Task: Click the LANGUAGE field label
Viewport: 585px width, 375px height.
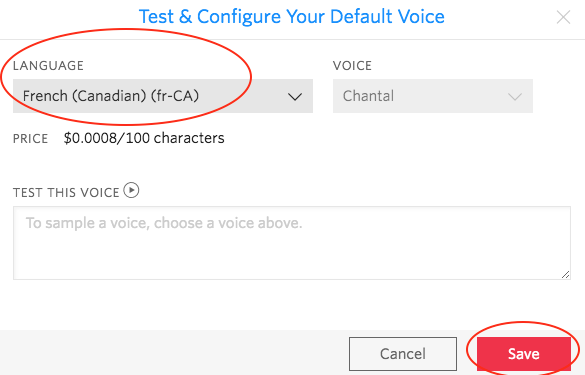Action: [x=49, y=66]
